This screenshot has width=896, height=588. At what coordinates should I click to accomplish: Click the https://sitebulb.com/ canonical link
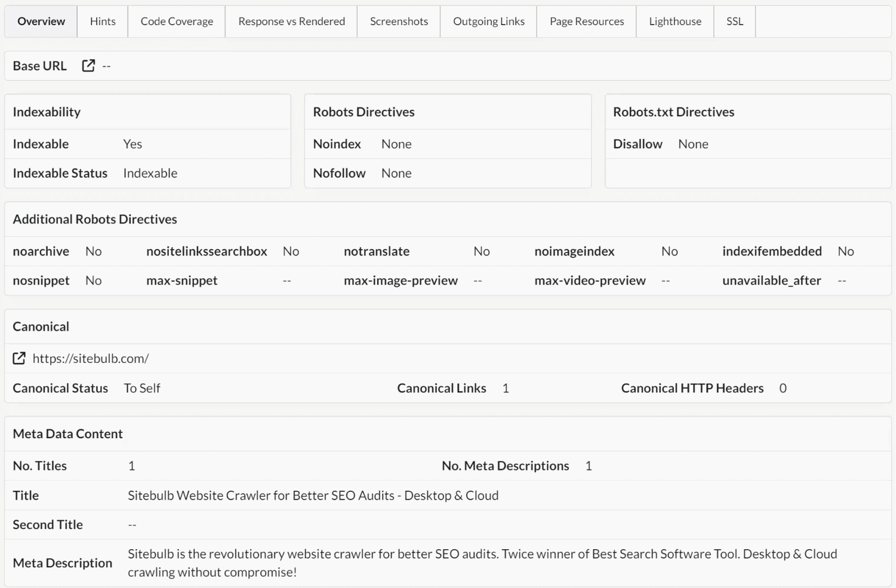91,358
